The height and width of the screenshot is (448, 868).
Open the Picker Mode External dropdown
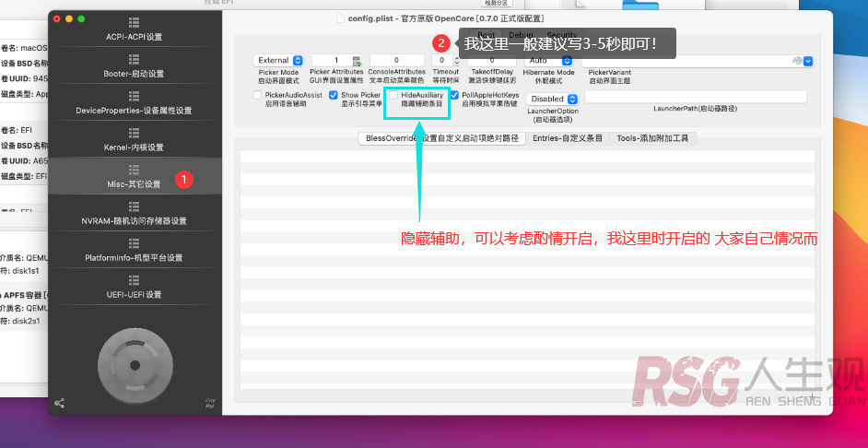tap(278, 60)
